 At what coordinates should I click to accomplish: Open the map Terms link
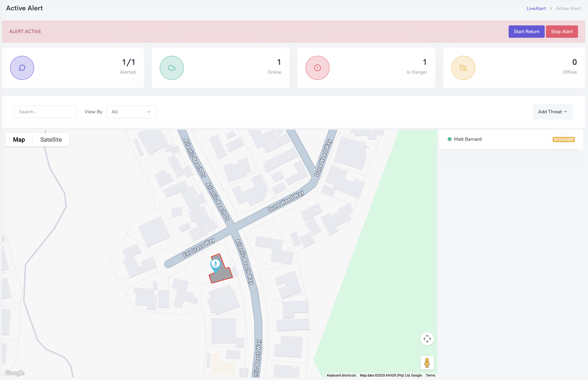coord(430,375)
